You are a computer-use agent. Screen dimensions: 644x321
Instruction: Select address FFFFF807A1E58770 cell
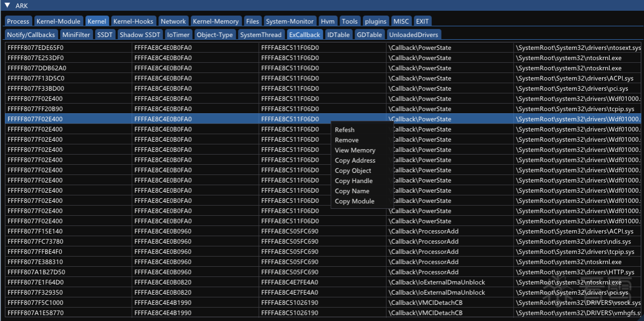point(69,313)
